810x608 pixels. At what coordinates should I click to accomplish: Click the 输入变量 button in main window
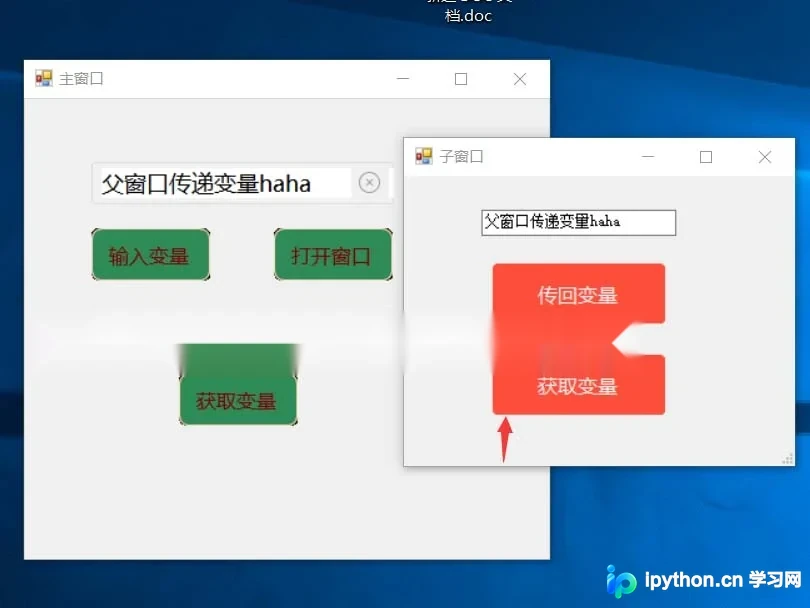click(151, 255)
